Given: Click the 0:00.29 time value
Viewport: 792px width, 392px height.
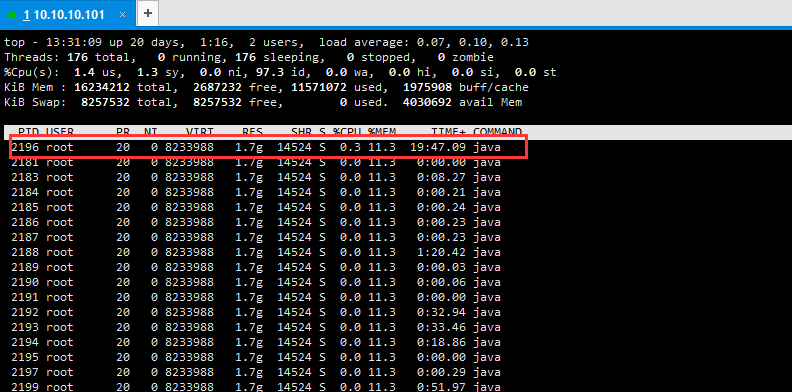Looking at the screenshot, I should 442,372.
